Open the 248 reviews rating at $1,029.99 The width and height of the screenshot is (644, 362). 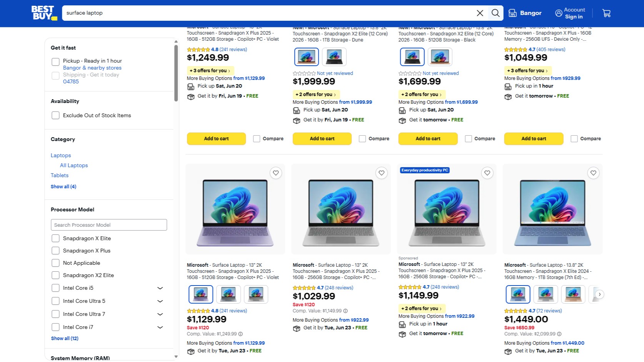pos(323,288)
